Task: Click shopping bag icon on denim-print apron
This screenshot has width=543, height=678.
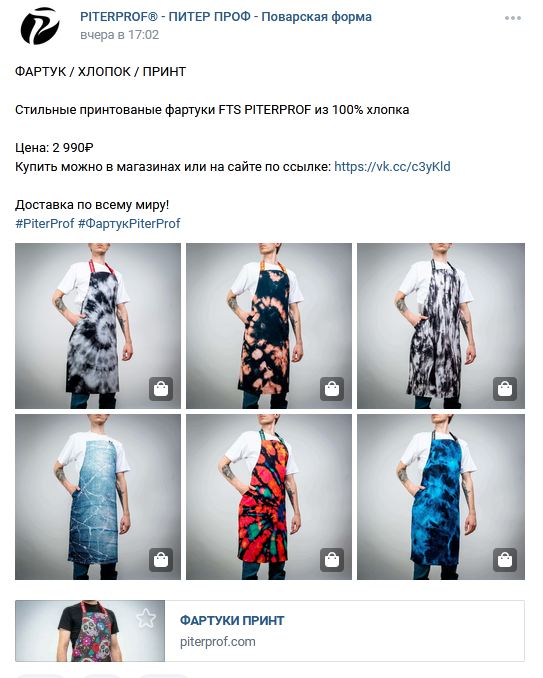Action: point(161,560)
